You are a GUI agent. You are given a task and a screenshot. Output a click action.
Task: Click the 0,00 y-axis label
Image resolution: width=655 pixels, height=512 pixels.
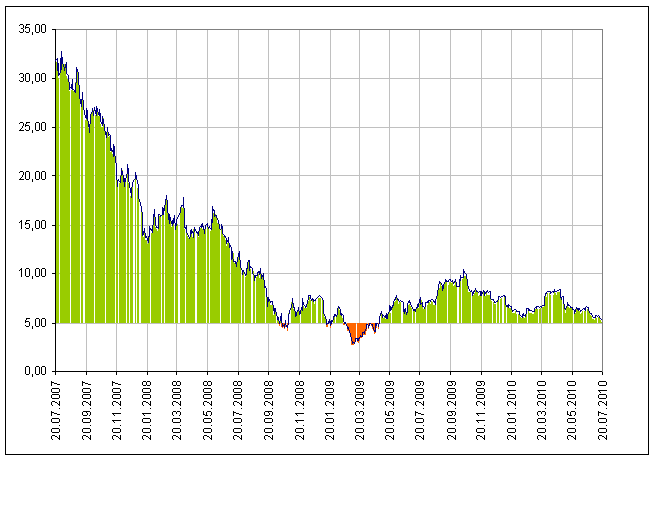pyautogui.click(x=35, y=371)
